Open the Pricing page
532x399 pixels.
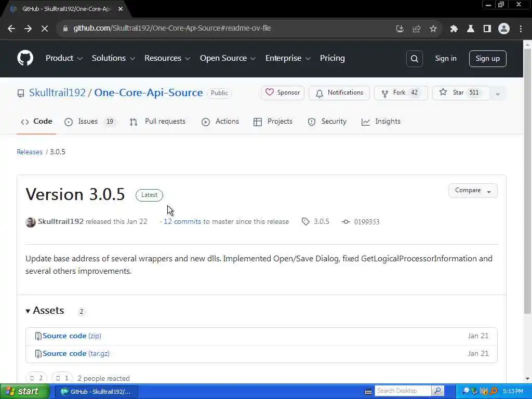[332, 58]
